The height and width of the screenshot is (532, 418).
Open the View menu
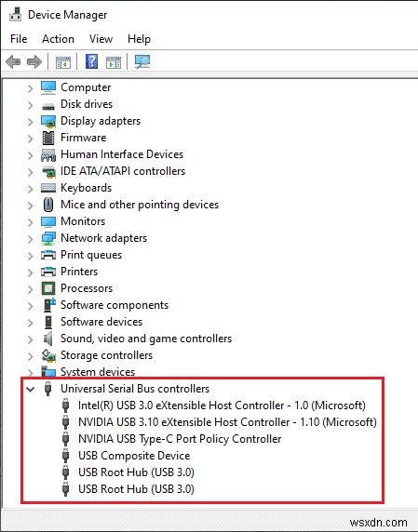(101, 39)
